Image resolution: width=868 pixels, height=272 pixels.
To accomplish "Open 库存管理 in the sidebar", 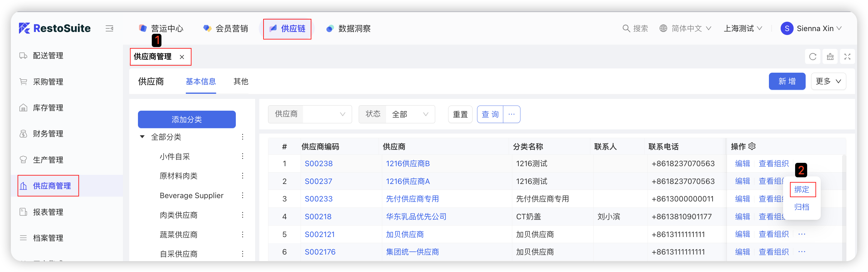I will pos(48,108).
